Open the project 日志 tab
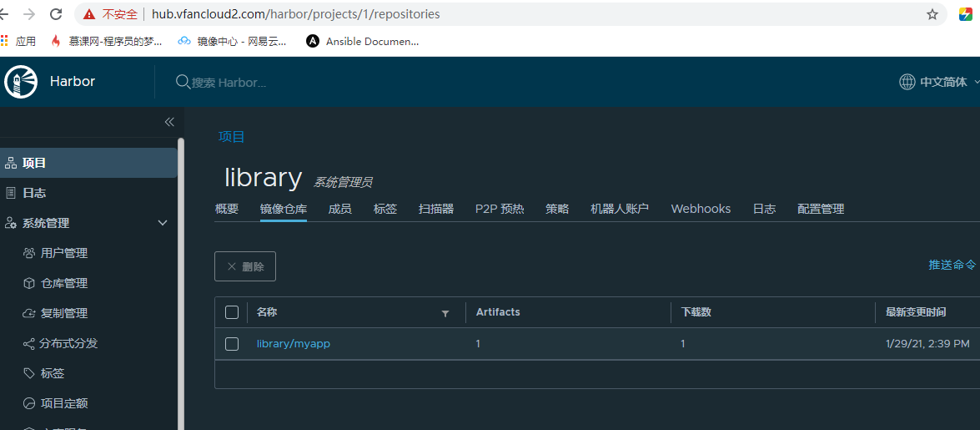 764,209
